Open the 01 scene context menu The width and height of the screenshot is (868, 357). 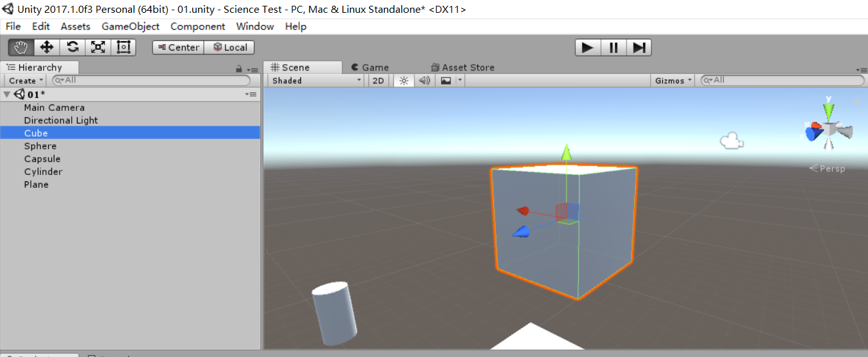point(251,94)
